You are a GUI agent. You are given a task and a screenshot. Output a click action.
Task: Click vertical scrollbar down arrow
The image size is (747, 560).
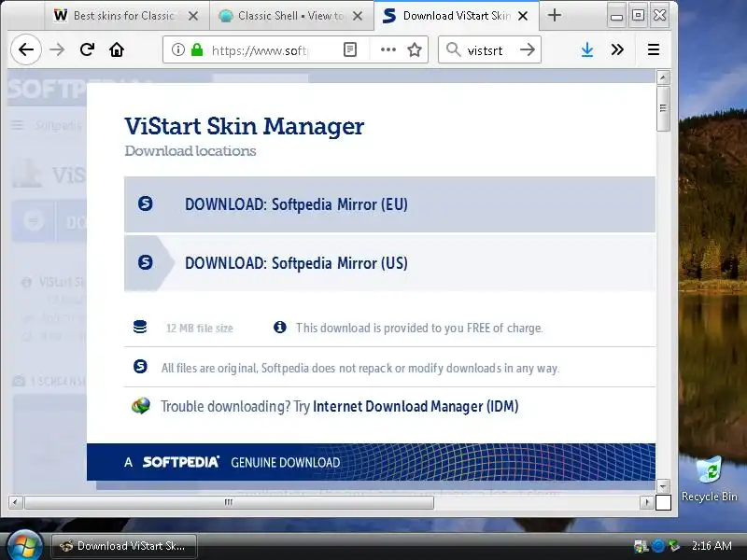point(663,486)
